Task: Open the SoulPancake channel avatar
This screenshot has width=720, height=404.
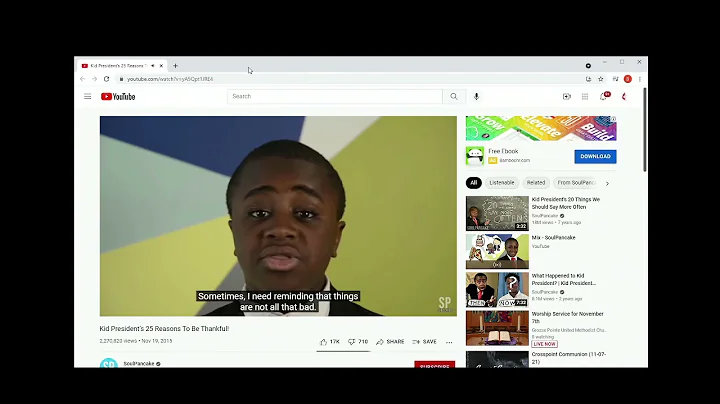Action: (109, 363)
